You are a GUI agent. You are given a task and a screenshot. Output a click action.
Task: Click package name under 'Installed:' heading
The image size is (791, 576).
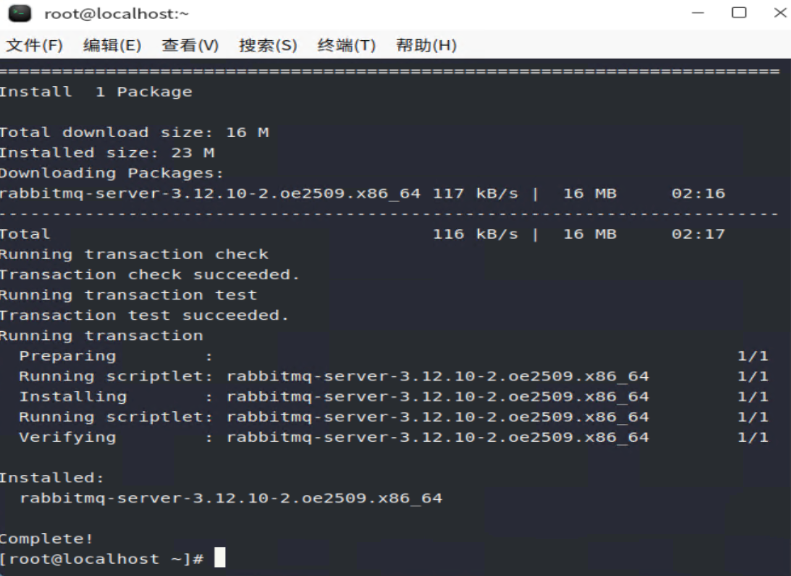coord(231,498)
